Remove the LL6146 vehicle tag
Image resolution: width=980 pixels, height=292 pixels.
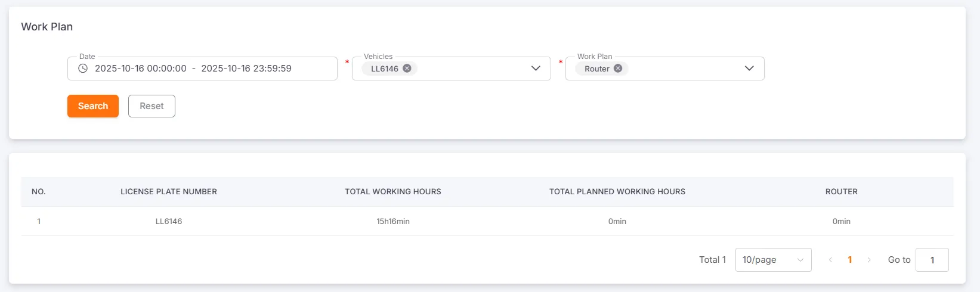(407, 69)
